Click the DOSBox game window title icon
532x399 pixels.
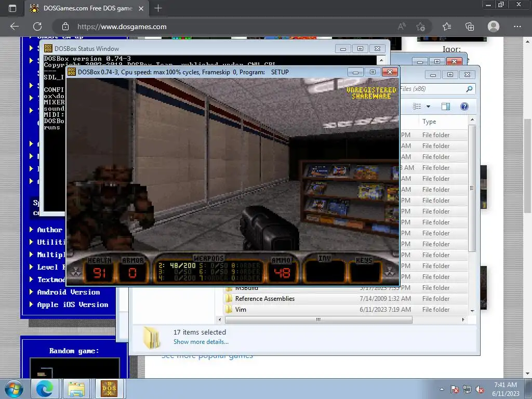tap(72, 72)
